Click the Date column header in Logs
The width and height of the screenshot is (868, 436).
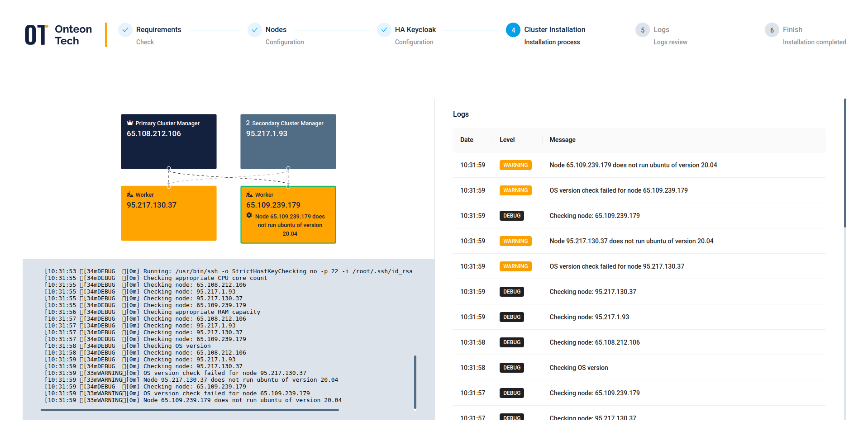(467, 140)
